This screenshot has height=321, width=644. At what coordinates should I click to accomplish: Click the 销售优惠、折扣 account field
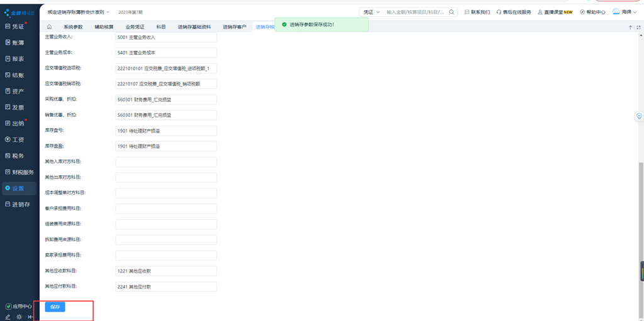tap(166, 116)
